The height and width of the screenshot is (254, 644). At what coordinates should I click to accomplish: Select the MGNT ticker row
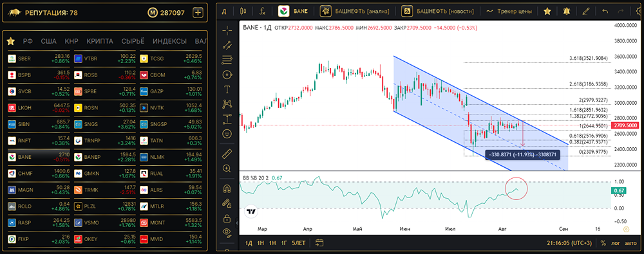click(x=171, y=222)
